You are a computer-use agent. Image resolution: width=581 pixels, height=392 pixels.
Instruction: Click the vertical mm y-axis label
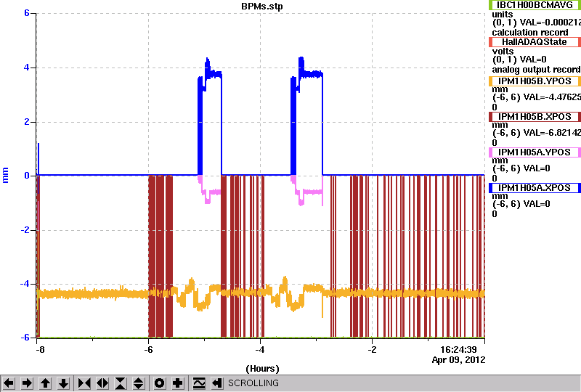(5, 175)
